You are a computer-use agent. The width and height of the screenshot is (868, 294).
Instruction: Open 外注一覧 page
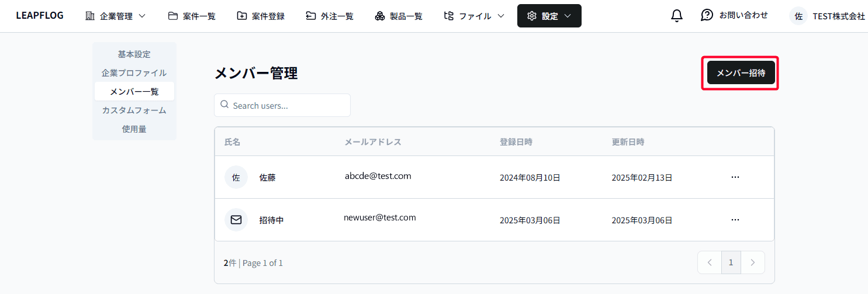click(x=330, y=16)
